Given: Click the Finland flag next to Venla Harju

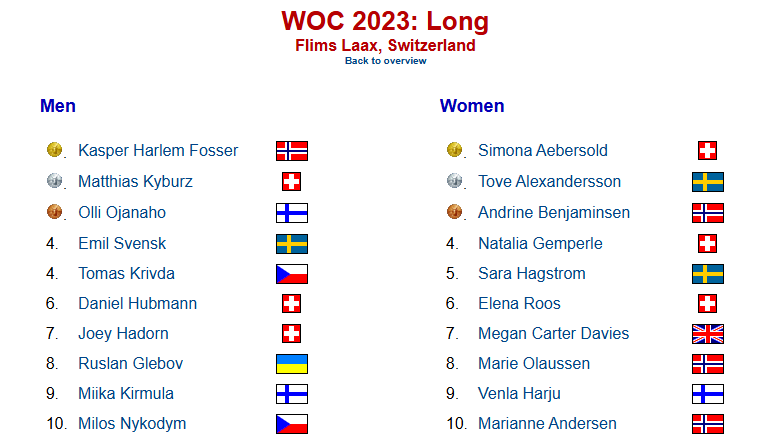Looking at the screenshot, I should click(x=708, y=394).
